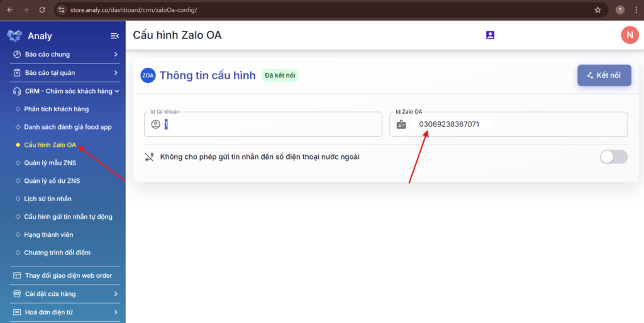Open Lịch sử tin nhắn menu item
The height and width of the screenshot is (323, 644).
[48, 199]
